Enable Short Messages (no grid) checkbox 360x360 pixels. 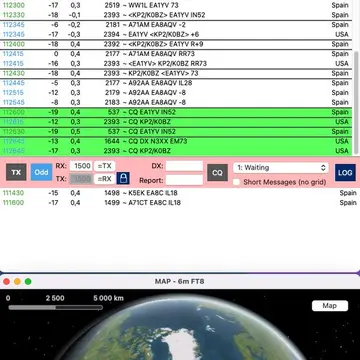[x=236, y=182]
